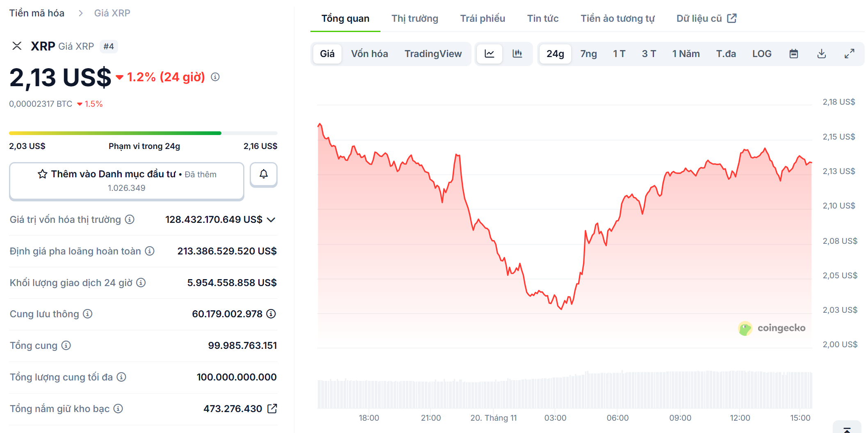Click the chart download icon

(822, 53)
